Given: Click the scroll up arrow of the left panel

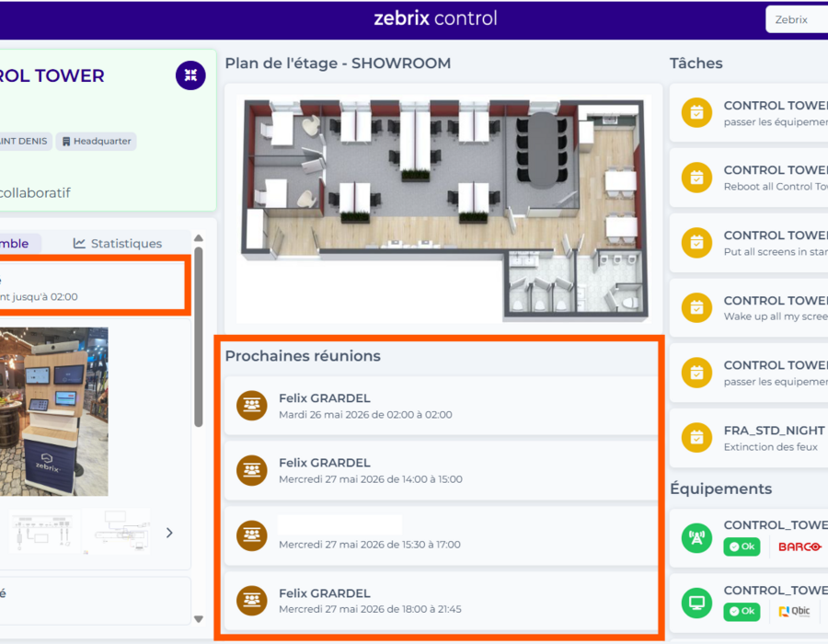Looking at the screenshot, I should (199, 238).
